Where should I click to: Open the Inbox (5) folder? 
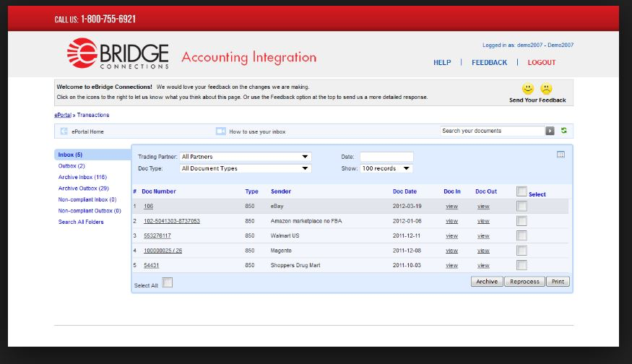coord(70,155)
